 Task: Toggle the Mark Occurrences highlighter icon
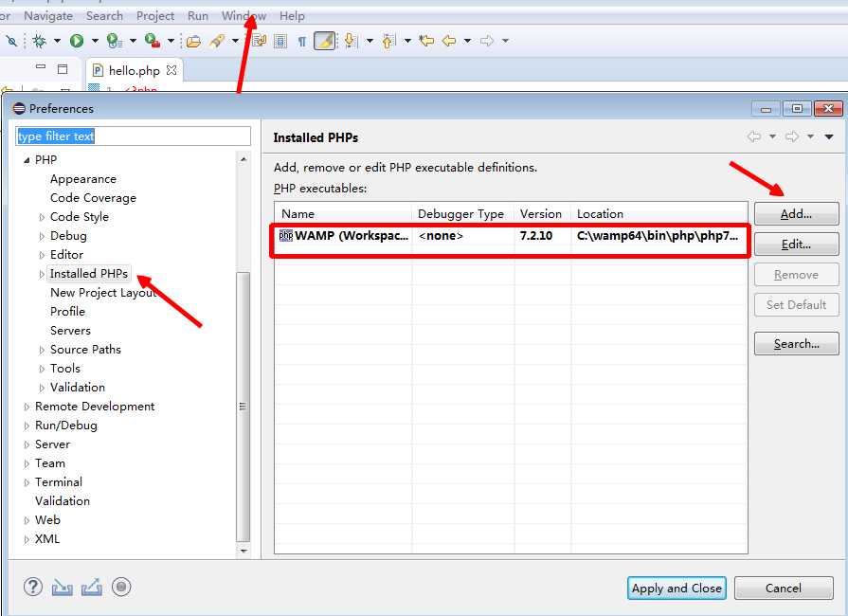[324, 41]
